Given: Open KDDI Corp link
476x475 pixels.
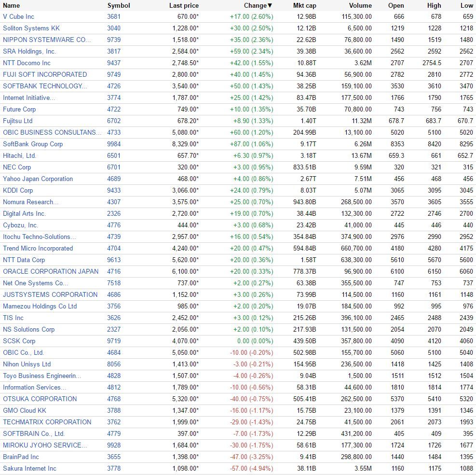Looking at the screenshot, I should [x=18, y=190].
